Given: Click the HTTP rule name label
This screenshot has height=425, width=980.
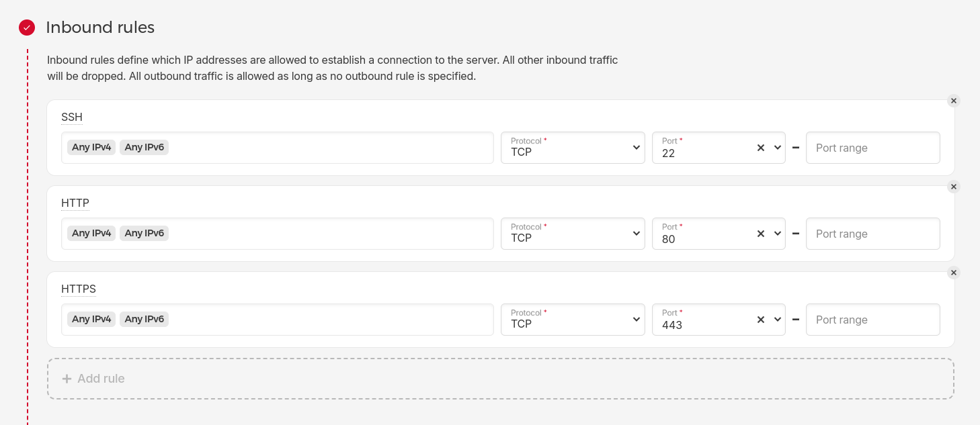Looking at the screenshot, I should 75,203.
